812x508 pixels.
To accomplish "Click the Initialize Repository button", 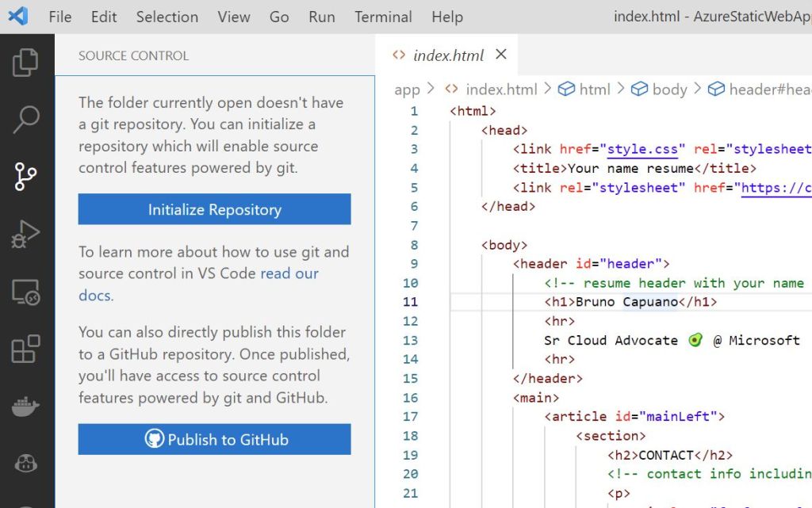I will point(214,209).
